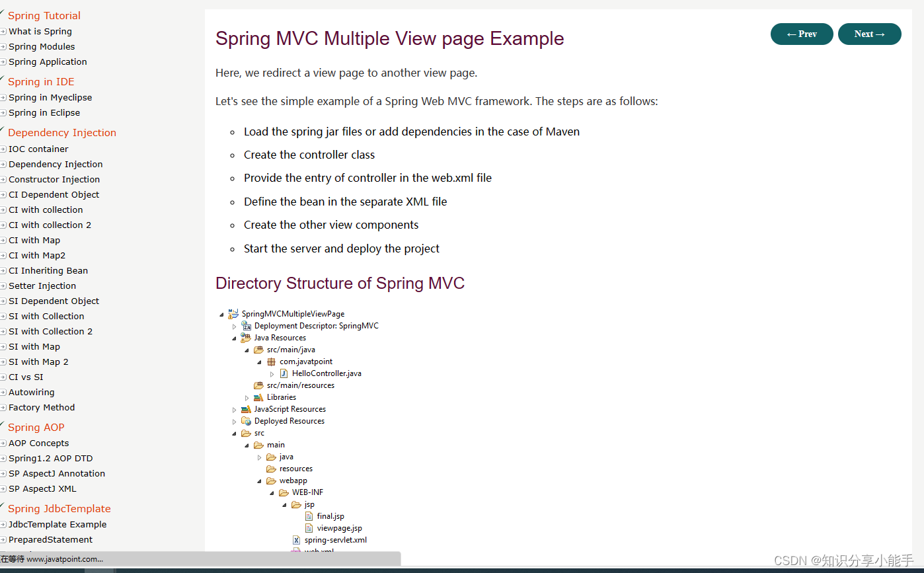Click the Libraries icon in tree
Image resolution: width=924 pixels, height=573 pixels.
pos(258,397)
